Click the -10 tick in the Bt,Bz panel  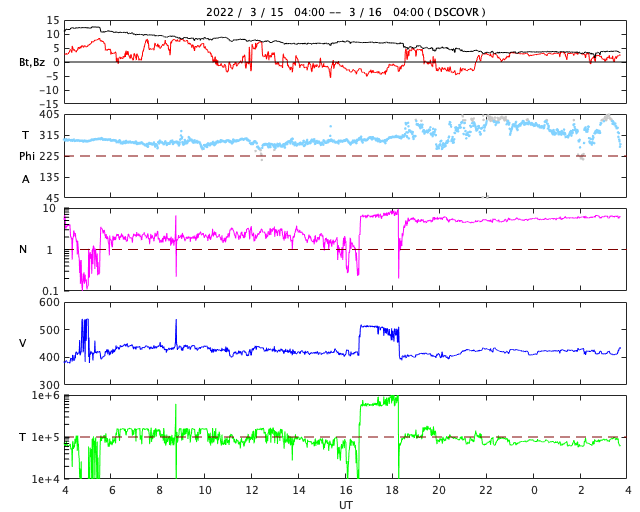click(49, 90)
